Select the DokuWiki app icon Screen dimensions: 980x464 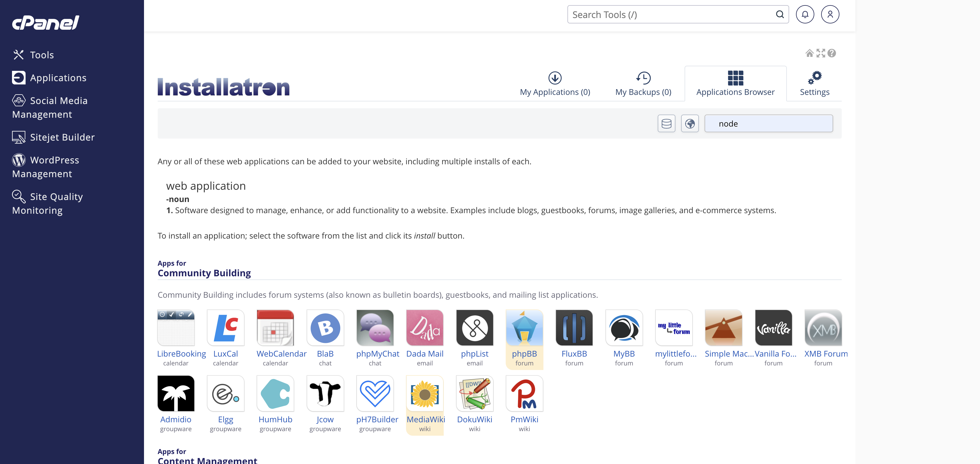[474, 394]
